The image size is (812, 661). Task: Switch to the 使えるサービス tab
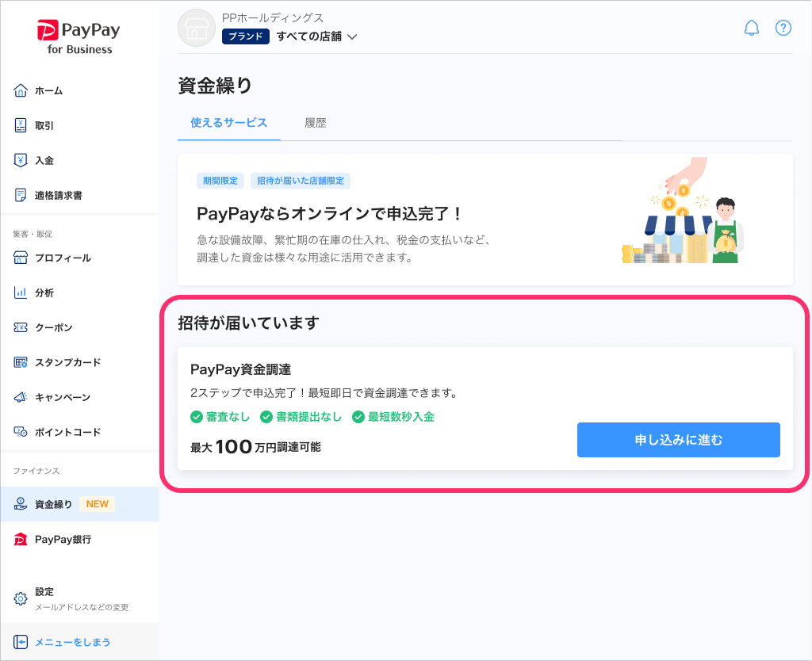(229, 123)
